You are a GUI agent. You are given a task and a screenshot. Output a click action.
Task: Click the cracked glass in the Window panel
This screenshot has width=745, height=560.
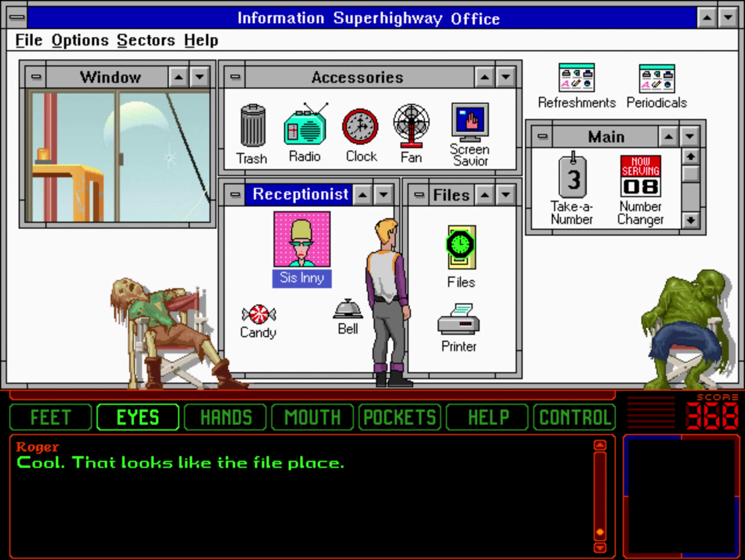[171, 157]
